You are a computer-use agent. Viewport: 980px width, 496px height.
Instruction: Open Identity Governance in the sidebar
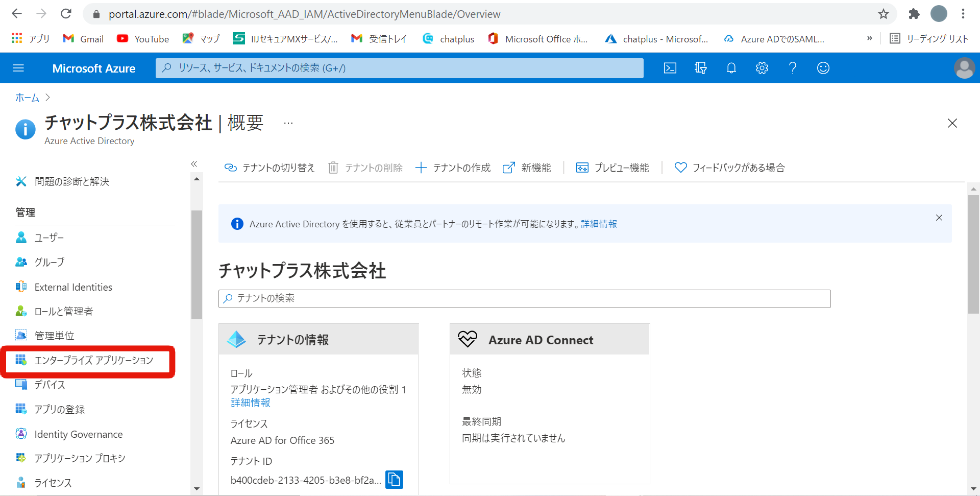pos(69,434)
